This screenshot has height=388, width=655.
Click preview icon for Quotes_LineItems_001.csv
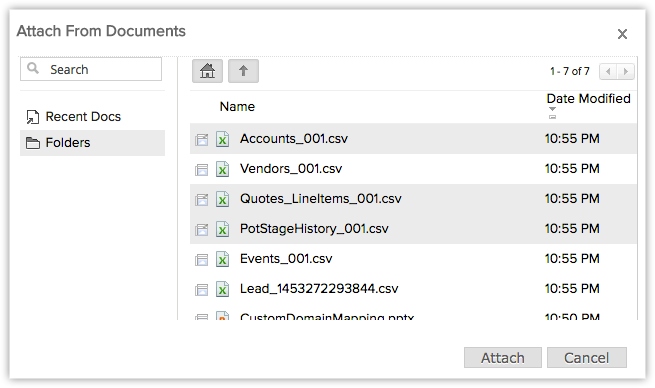(201, 199)
